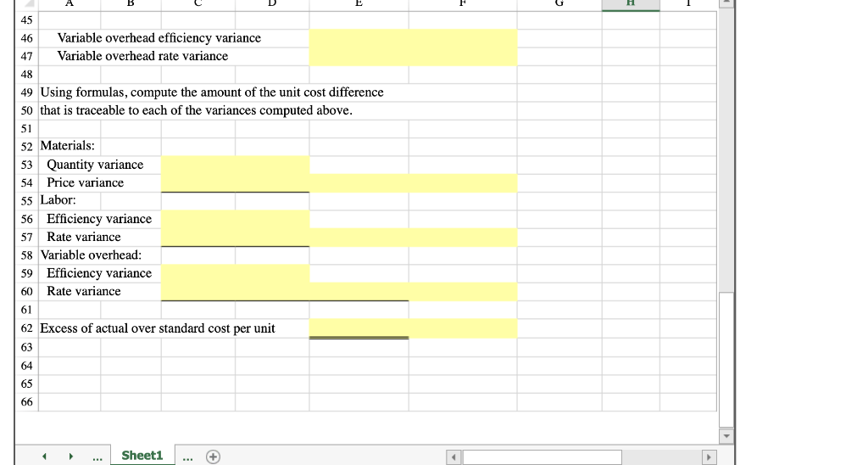Show hidden sheets via left ellipsis
This screenshot has height=465, width=868.
97,458
